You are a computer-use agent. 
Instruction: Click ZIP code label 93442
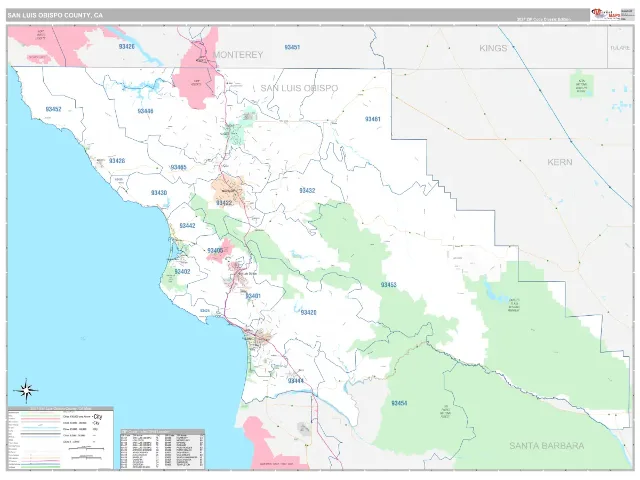pos(187,225)
